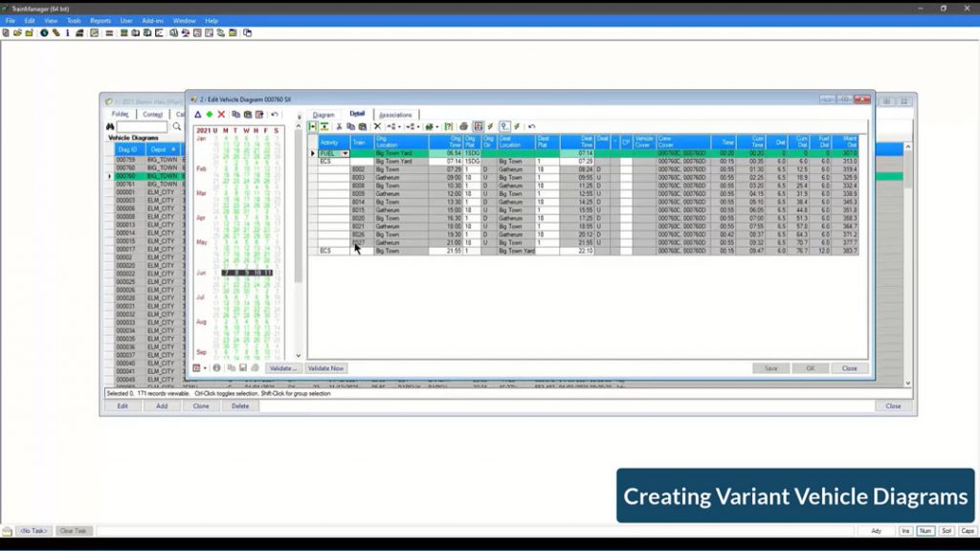Viewport: 980px width, 551px height.
Task: Open the Add-ins menu
Action: [x=152, y=20]
